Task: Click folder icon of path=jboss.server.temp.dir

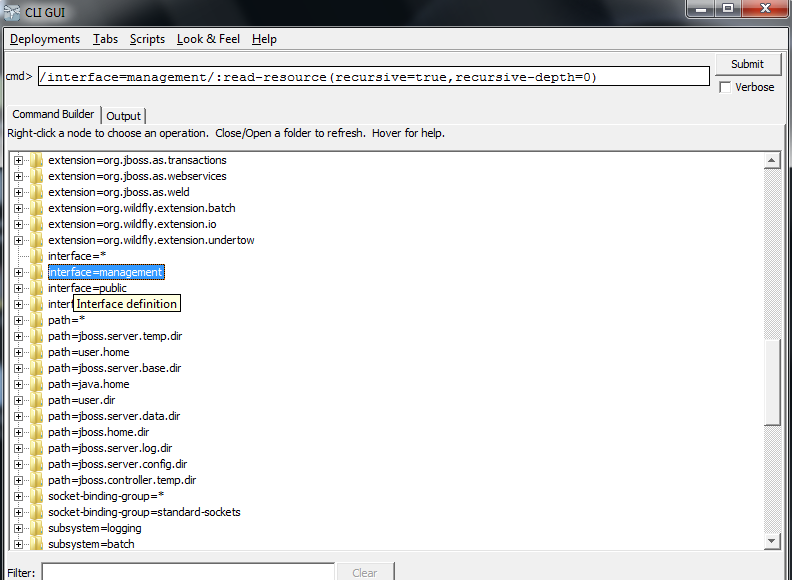Action: click(36, 336)
